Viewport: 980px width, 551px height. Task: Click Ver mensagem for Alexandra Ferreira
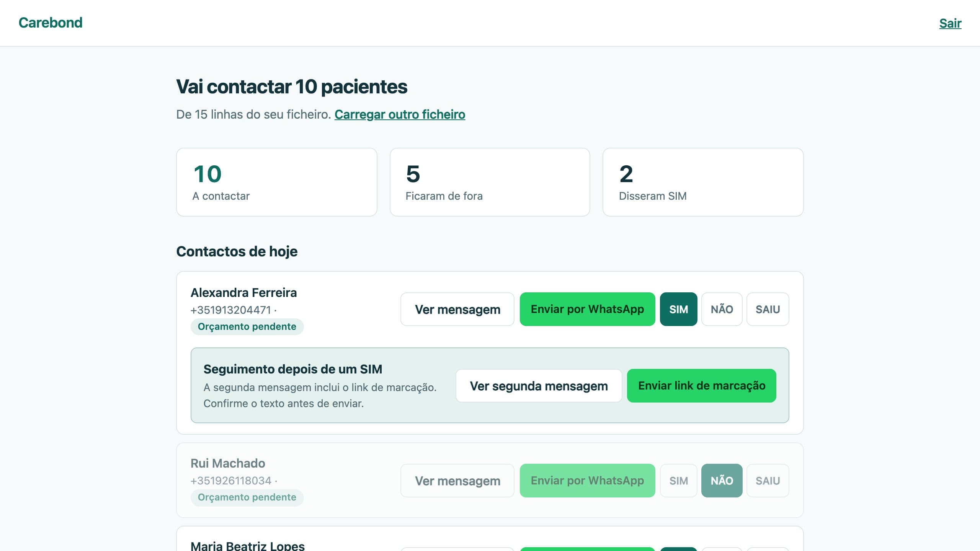click(457, 309)
